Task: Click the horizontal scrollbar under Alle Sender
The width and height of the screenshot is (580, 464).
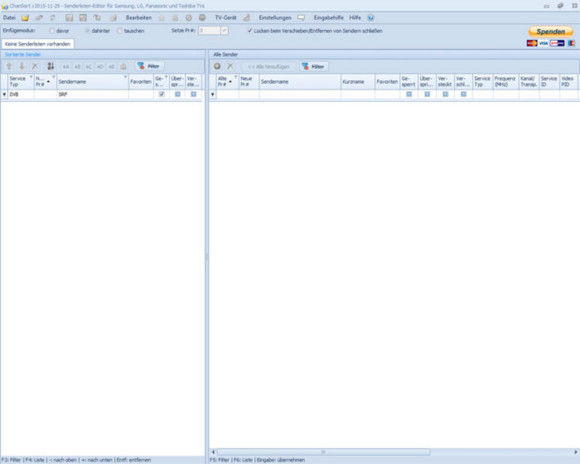Action: [x=394, y=452]
